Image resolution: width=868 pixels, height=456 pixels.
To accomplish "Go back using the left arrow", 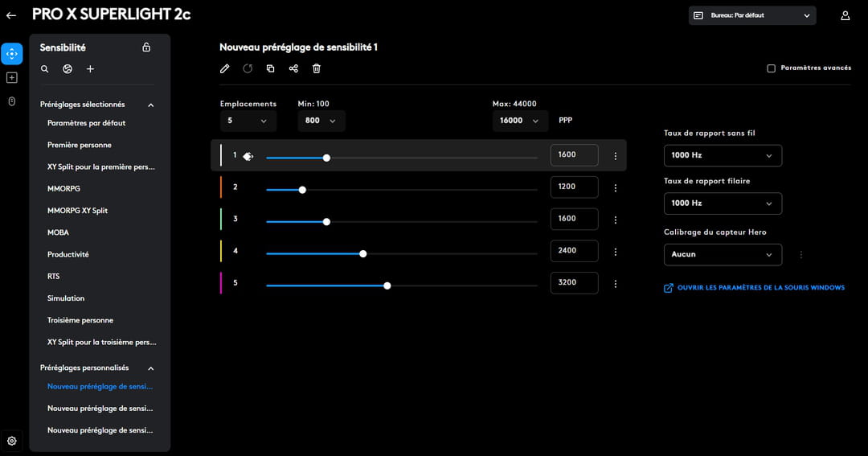I will click(x=11, y=15).
